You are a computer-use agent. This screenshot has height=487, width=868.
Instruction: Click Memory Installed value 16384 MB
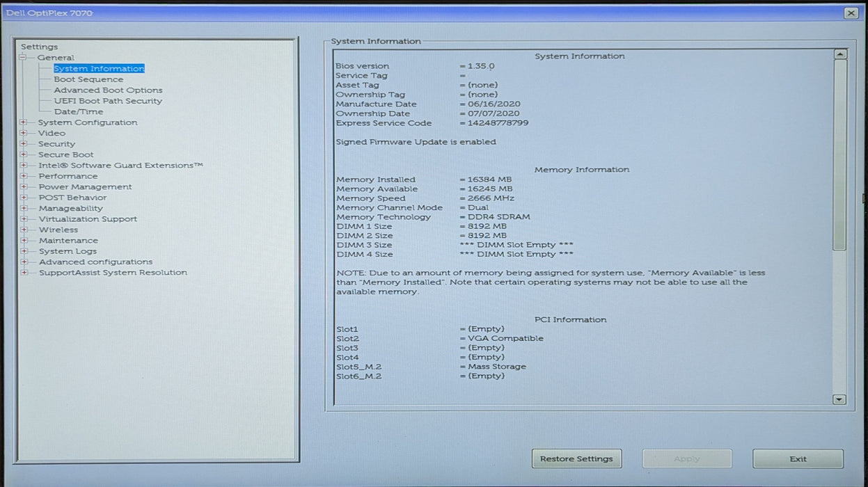pyautogui.click(x=489, y=179)
